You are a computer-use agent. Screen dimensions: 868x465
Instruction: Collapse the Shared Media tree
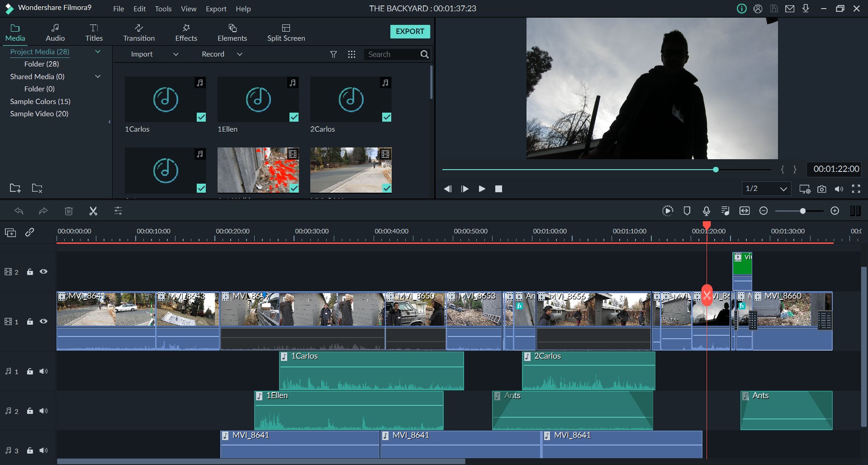(98, 76)
